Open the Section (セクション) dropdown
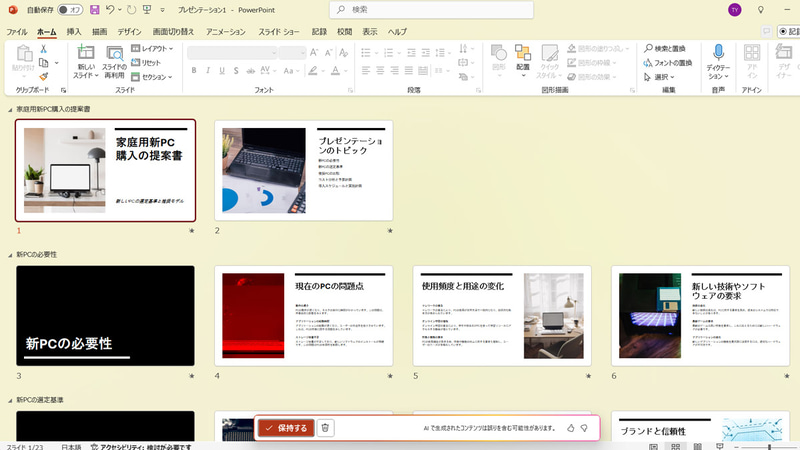This screenshot has width=800, height=450. coord(152,77)
